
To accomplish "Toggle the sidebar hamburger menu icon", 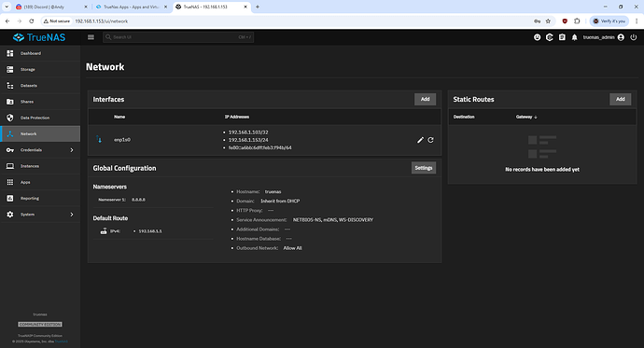I will [91, 37].
